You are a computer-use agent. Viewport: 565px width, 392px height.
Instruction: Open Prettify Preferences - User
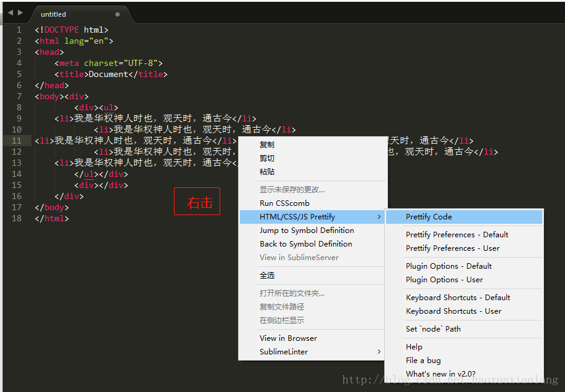(x=464, y=248)
